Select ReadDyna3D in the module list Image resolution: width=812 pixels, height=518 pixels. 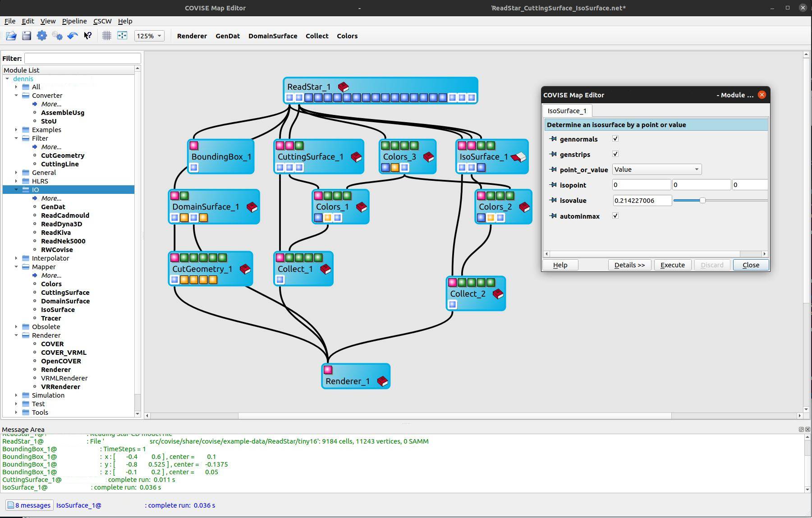pyautogui.click(x=61, y=224)
